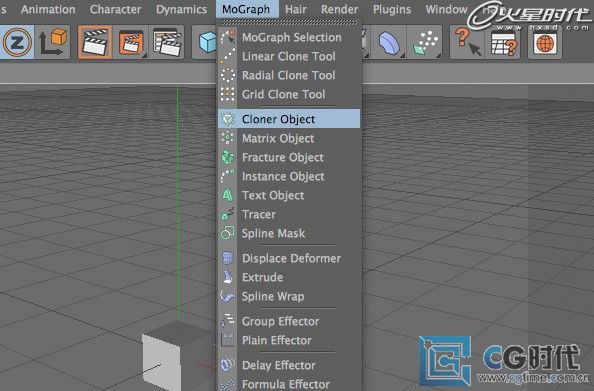
Task: Open the Render Settings clapperboard stack icon
Action: tap(167, 42)
